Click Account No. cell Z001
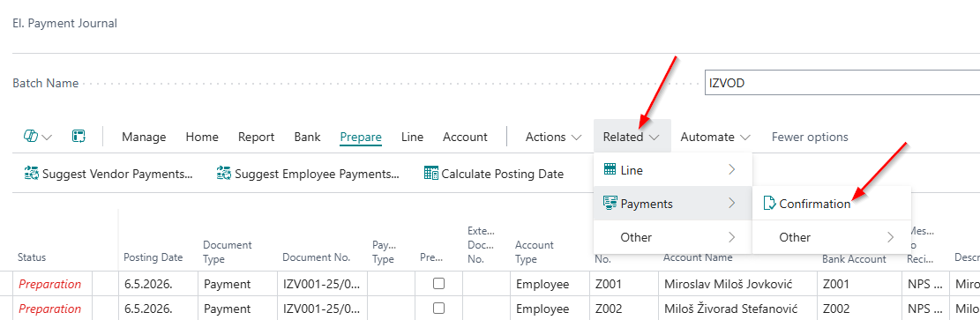980x320 pixels. click(x=624, y=284)
